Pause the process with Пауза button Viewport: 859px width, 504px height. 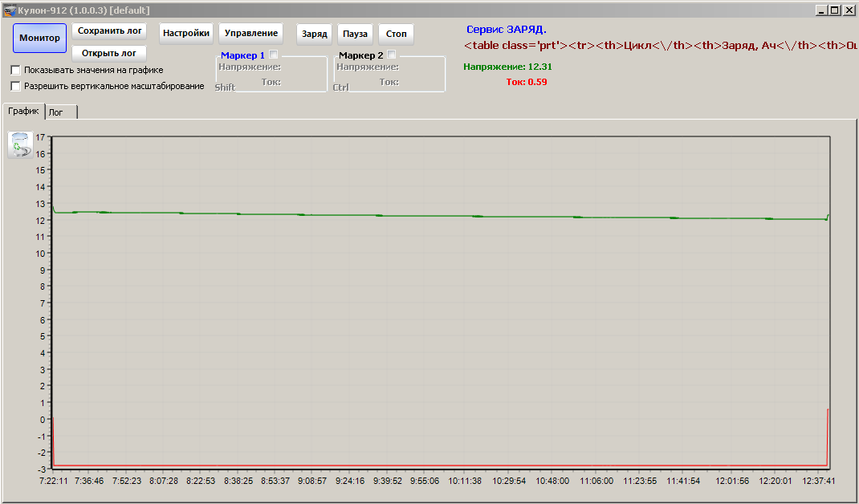point(355,35)
